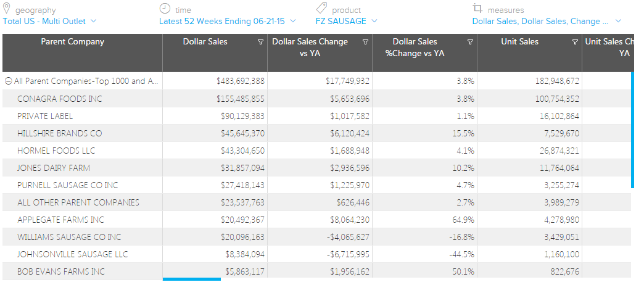Open filter icon on Dollar Sales column
Image resolution: width=644 pixels, height=298 pixels.
click(260, 43)
